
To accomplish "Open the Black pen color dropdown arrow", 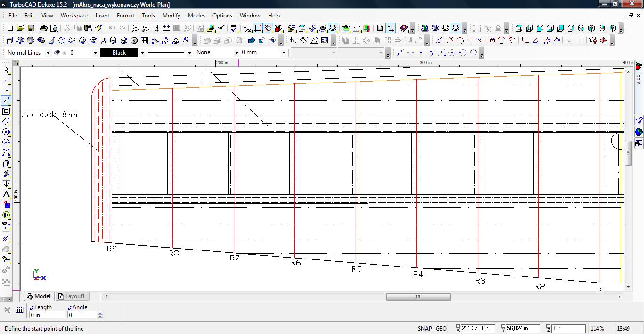I will click(142, 53).
